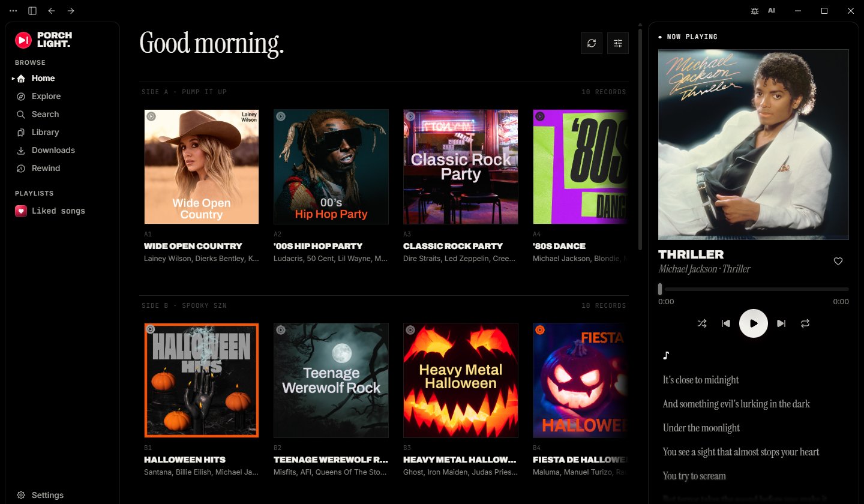Open the Fiesta de Halloween cover
The image size is (864, 504).
click(580, 380)
